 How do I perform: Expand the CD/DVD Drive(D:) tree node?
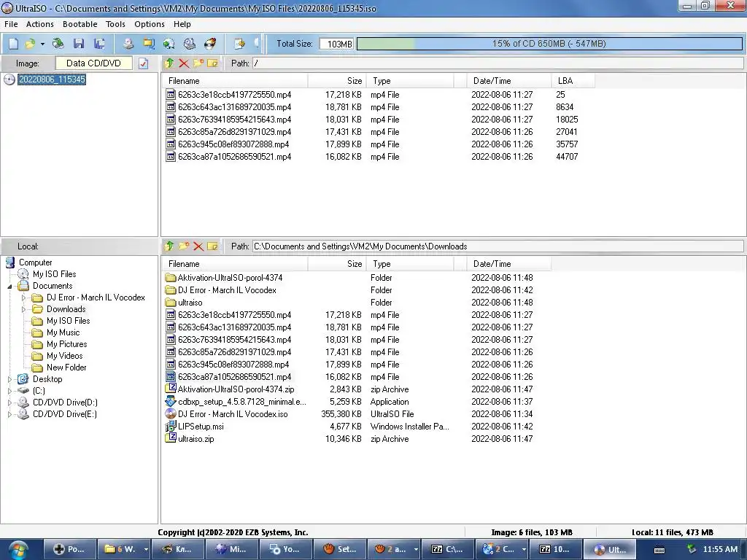pyautogui.click(x=9, y=402)
